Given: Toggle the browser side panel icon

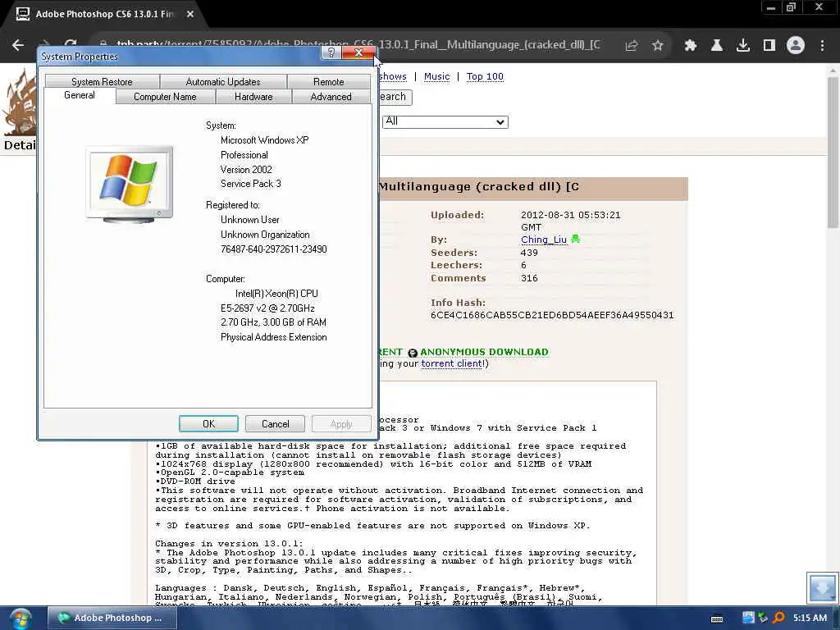Looking at the screenshot, I should 769,46.
